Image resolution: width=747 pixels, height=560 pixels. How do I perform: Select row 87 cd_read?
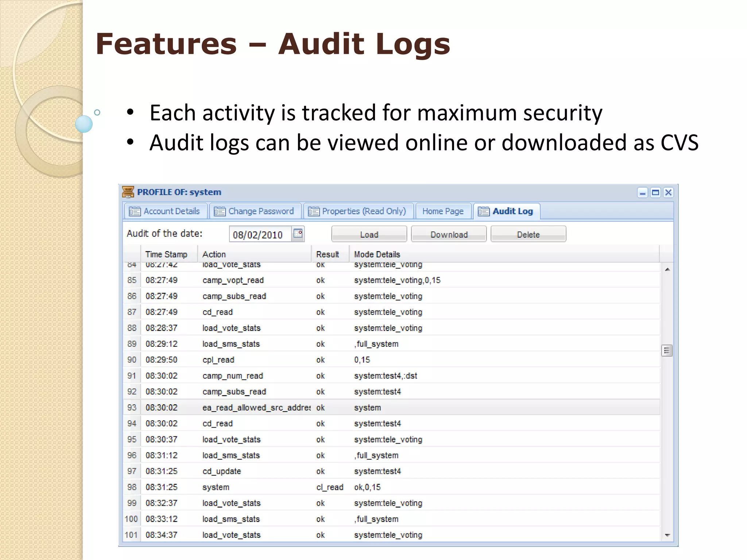pos(392,312)
